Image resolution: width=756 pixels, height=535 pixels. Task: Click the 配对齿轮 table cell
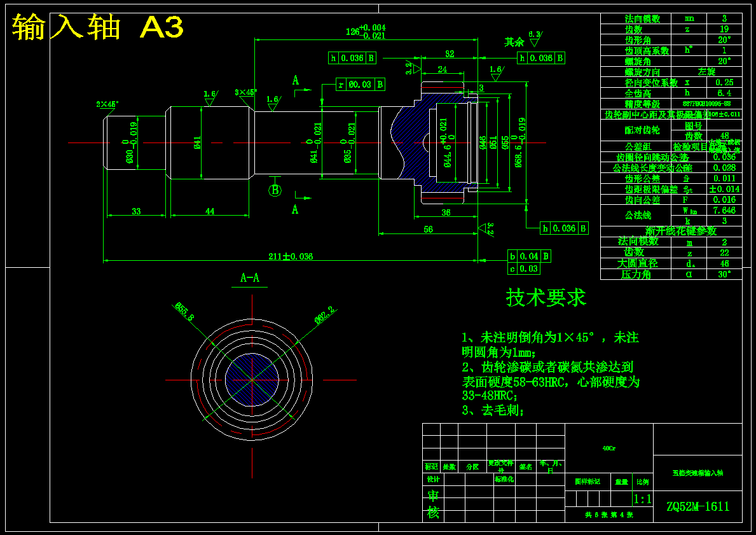click(x=642, y=130)
